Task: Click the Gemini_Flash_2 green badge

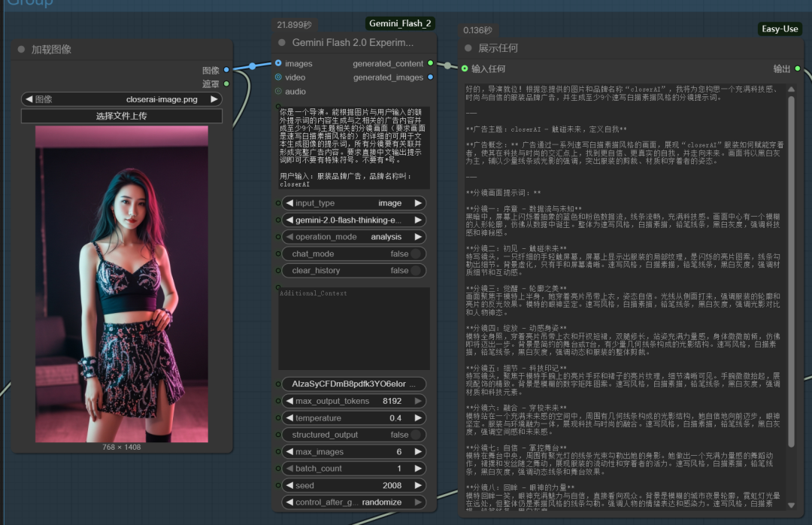Action: pos(400,24)
